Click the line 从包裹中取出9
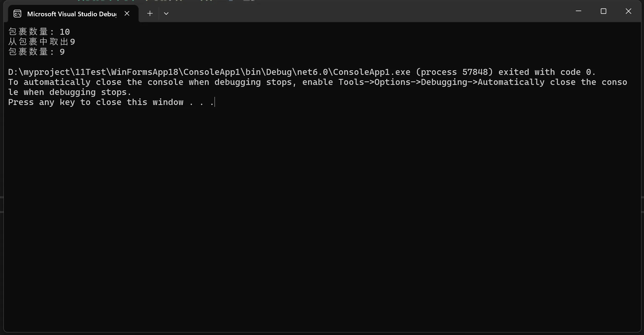Screen dimensions: 644x335 tap(42, 42)
